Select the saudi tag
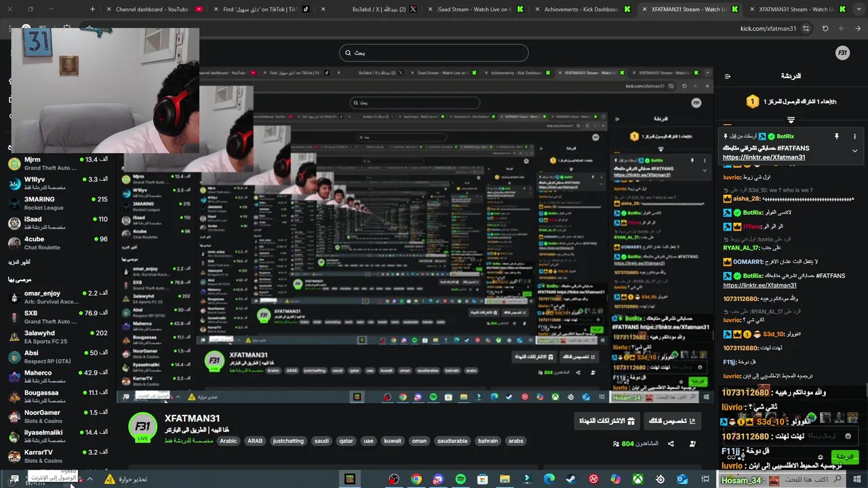 click(x=321, y=441)
